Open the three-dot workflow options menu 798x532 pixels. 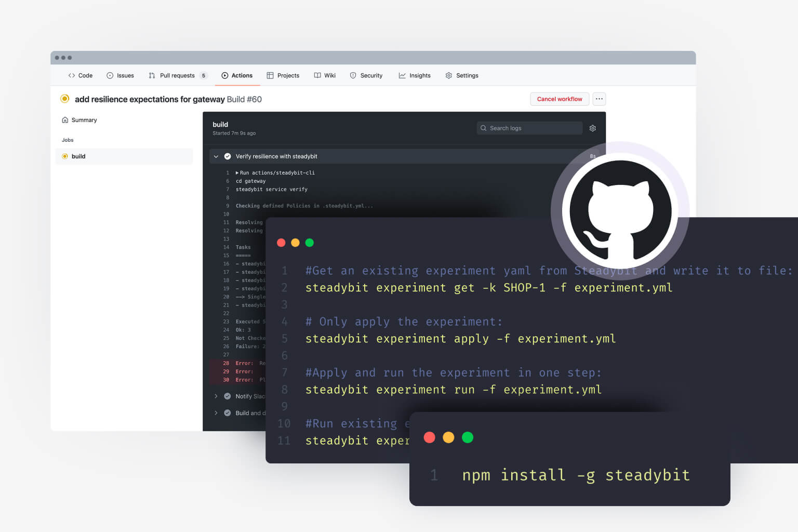[x=599, y=99]
